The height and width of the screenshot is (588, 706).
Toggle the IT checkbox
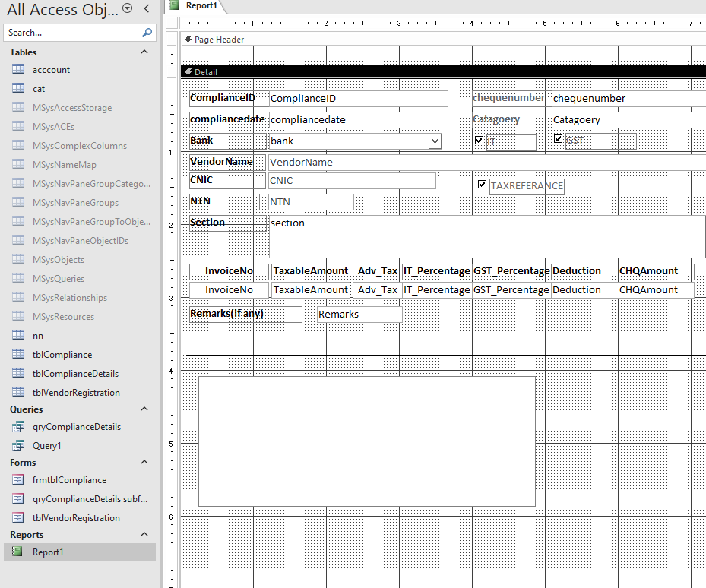[479, 140]
